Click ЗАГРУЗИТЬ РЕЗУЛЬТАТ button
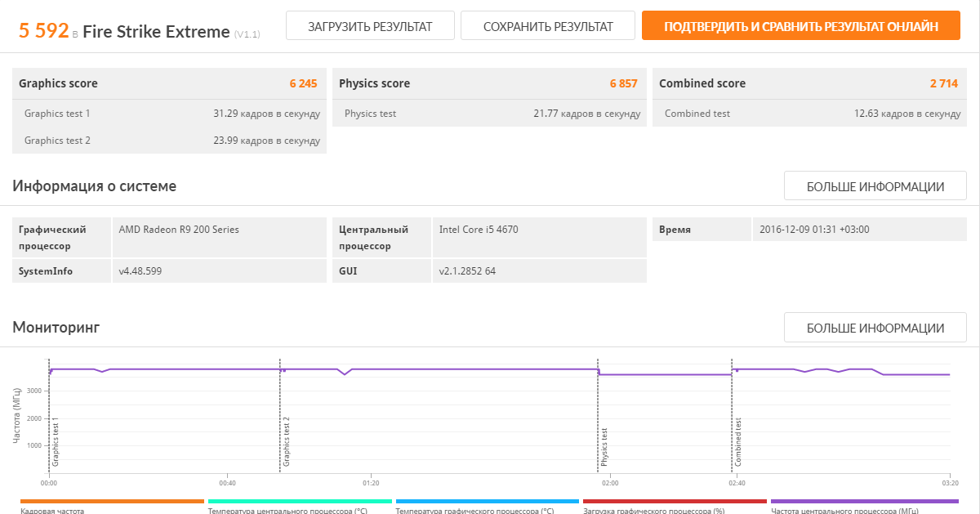This screenshot has width=980, height=514. pyautogui.click(x=370, y=26)
